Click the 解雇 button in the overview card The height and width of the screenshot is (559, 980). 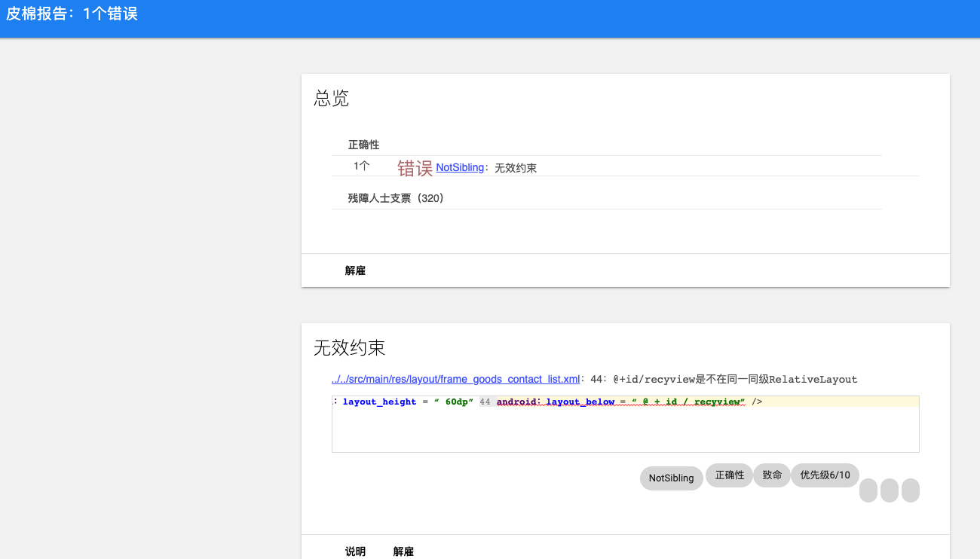click(x=354, y=270)
